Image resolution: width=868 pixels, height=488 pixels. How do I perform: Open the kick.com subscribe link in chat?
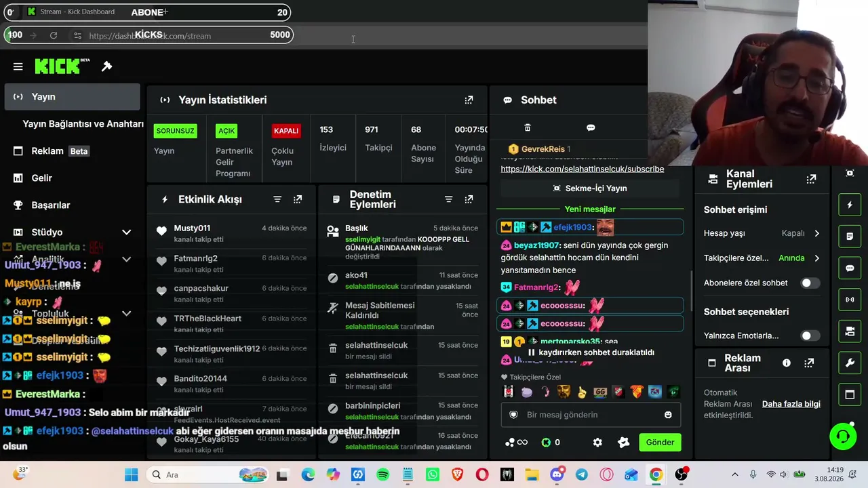[583, 169]
